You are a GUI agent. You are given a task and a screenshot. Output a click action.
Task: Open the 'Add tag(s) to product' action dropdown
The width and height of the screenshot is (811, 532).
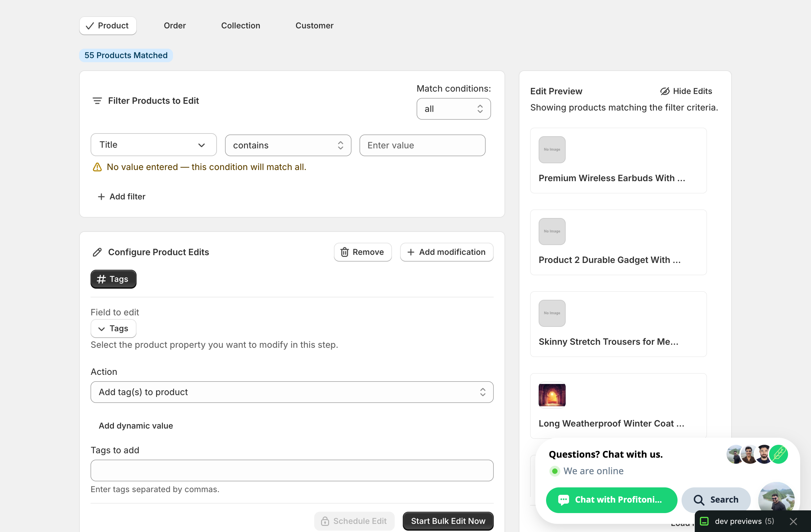[x=292, y=392]
